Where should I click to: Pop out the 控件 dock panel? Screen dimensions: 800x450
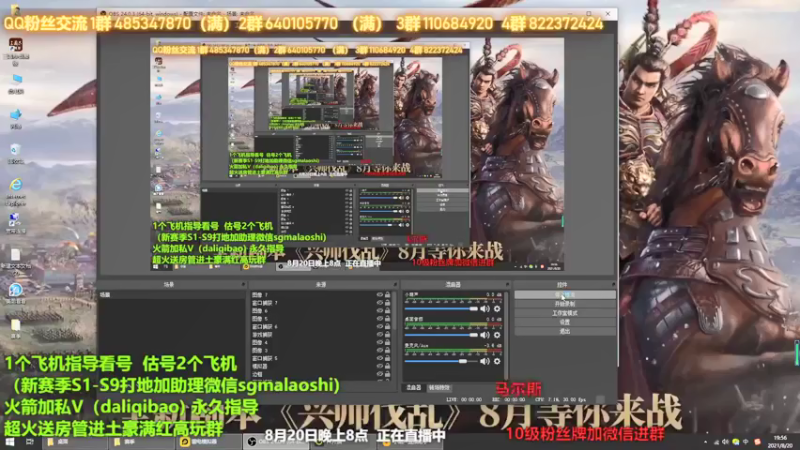[x=613, y=285]
